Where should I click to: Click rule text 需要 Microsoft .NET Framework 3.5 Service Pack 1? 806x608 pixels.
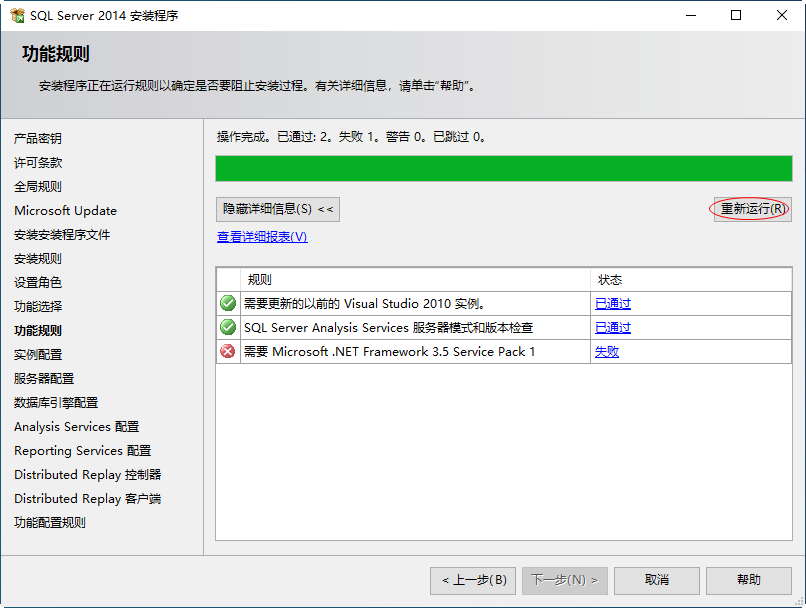coord(390,352)
